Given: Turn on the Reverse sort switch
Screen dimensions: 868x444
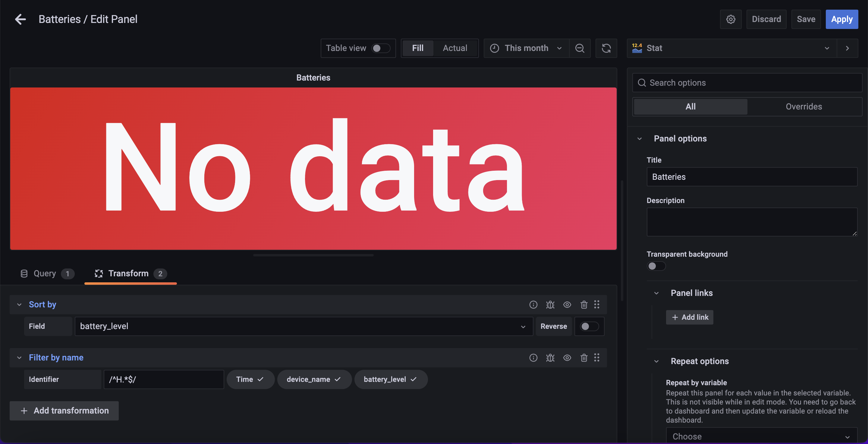Looking at the screenshot, I should click(x=589, y=326).
